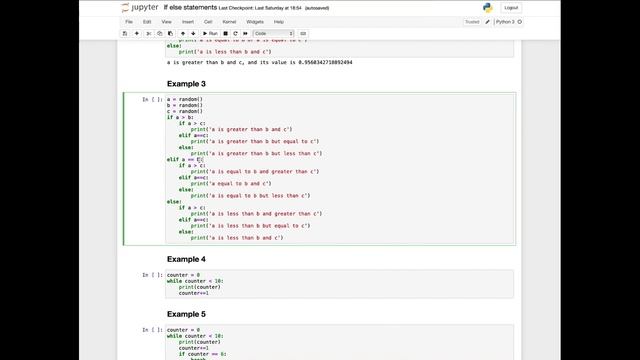The width and height of the screenshot is (640, 360).
Task: Click the Example 5 cell prompt 'In [ ]:'
Action: coord(152,330)
